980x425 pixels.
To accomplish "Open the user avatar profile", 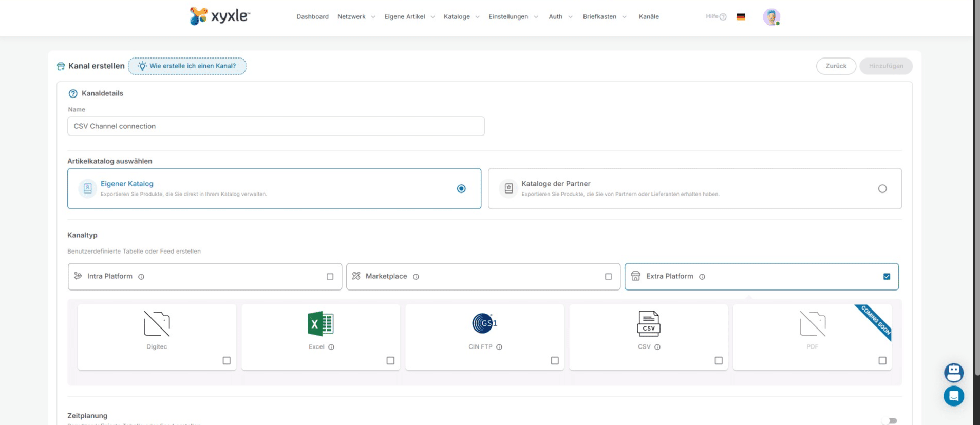I will [771, 17].
